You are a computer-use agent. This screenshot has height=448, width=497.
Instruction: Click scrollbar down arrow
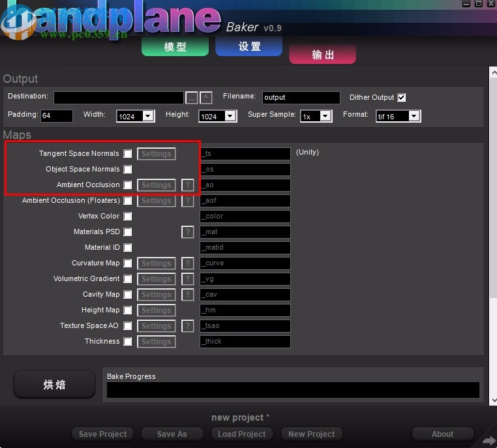click(x=494, y=400)
